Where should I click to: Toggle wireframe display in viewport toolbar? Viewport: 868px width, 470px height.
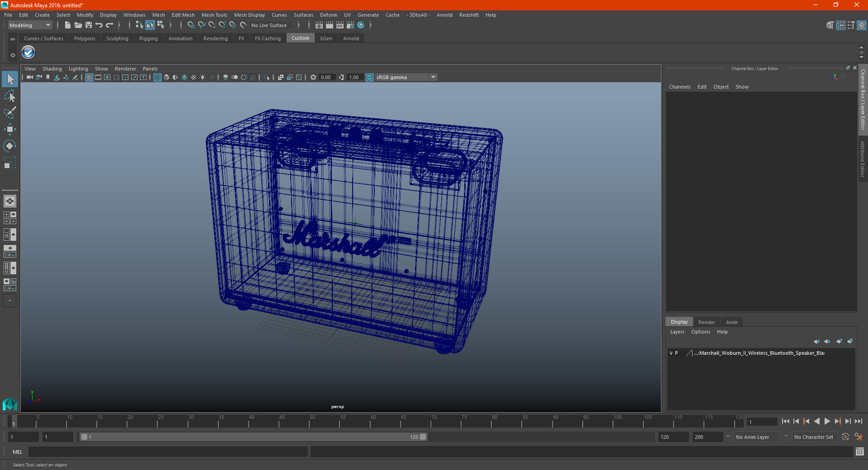[x=157, y=77]
